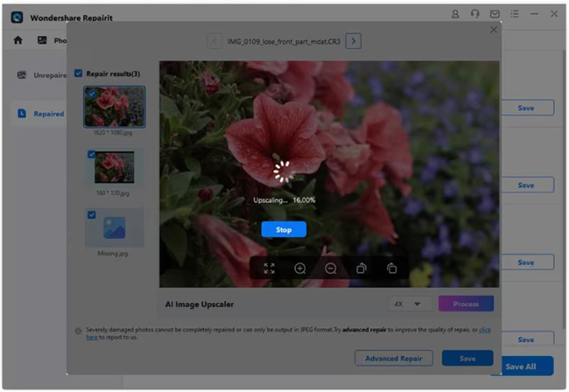Stop the upscaling process
The height and width of the screenshot is (392, 569).
point(284,229)
